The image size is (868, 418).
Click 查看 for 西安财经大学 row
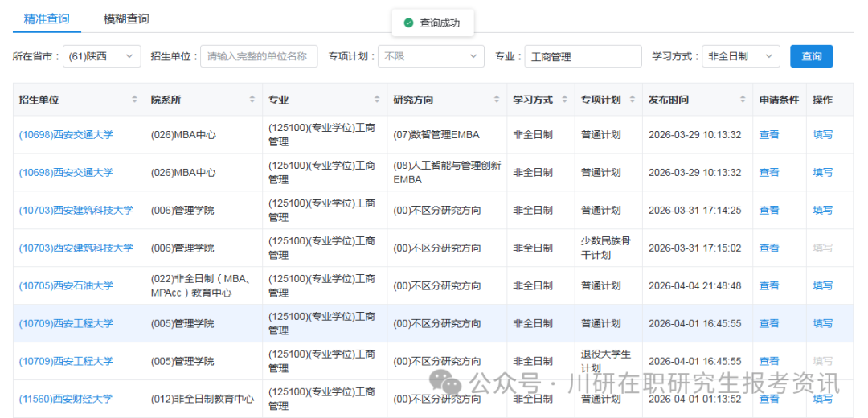tap(769, 399)
